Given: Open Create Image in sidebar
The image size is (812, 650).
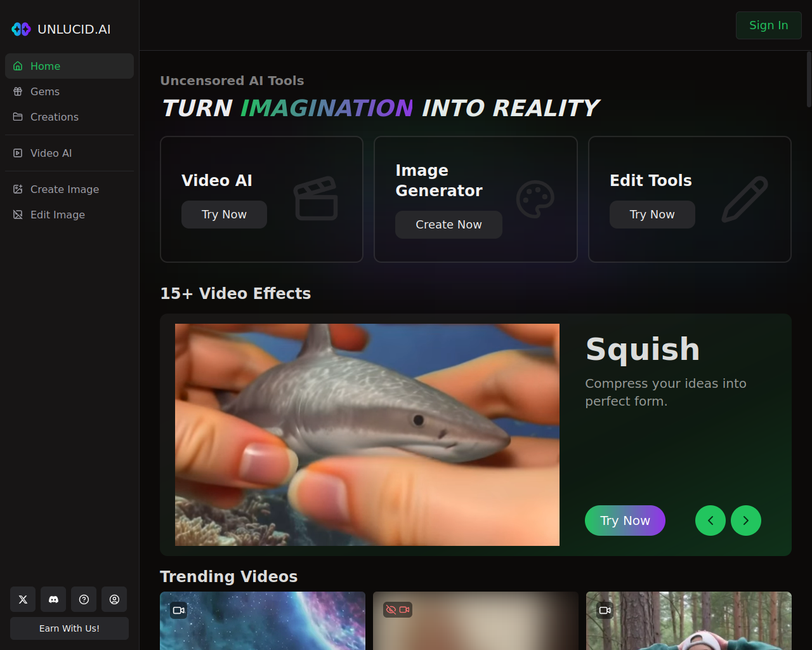Looking at the screenshot, I should pos(69,189).
